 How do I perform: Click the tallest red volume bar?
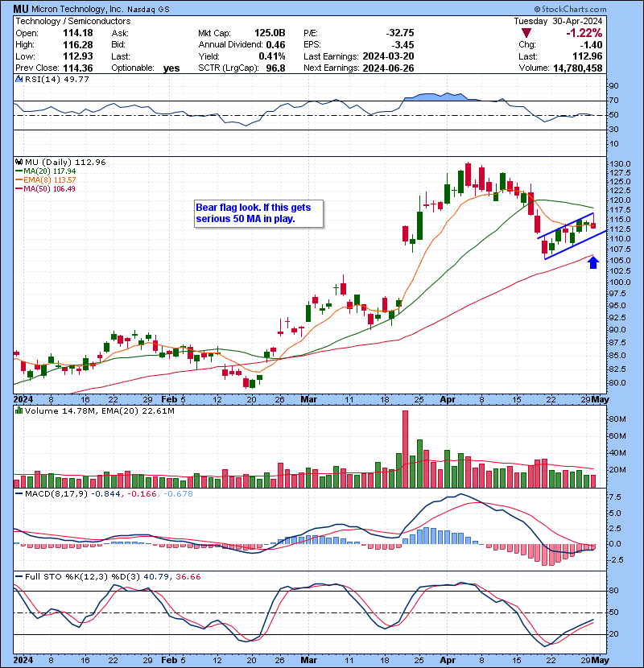pos(406,449)
